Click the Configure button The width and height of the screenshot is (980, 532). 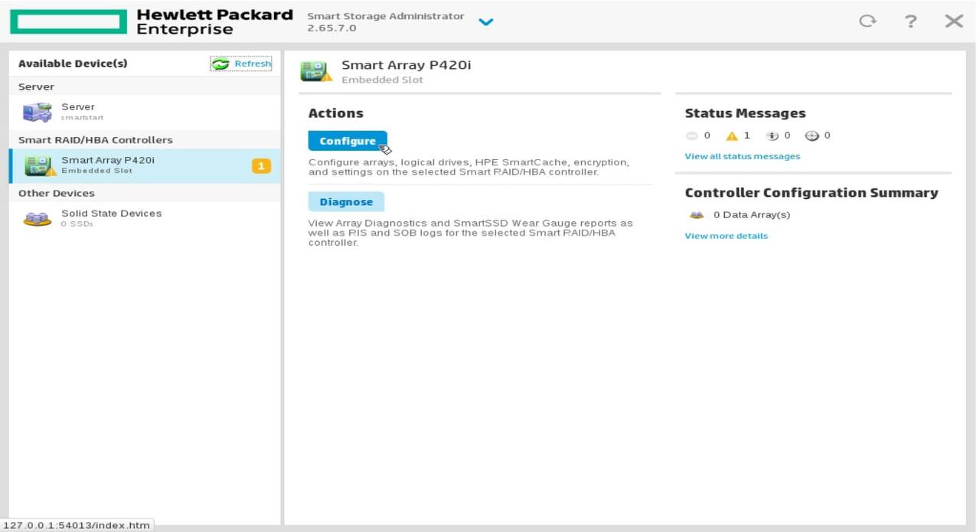(348, 141)
